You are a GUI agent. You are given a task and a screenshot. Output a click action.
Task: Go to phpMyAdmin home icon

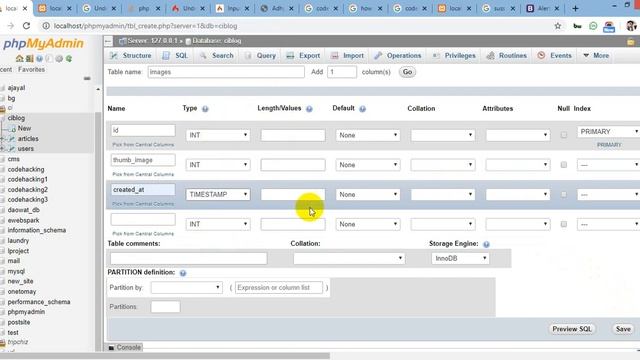click(x=19, y=59)
